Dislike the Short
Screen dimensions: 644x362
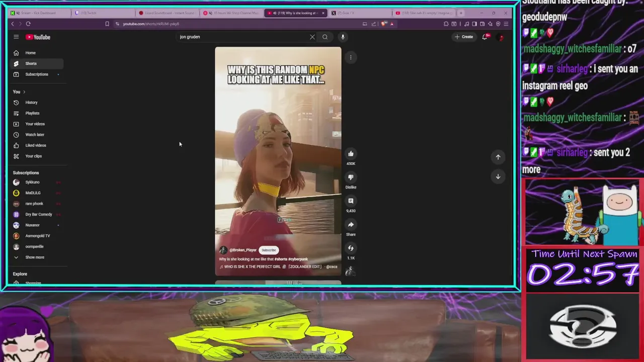[351, 177]
